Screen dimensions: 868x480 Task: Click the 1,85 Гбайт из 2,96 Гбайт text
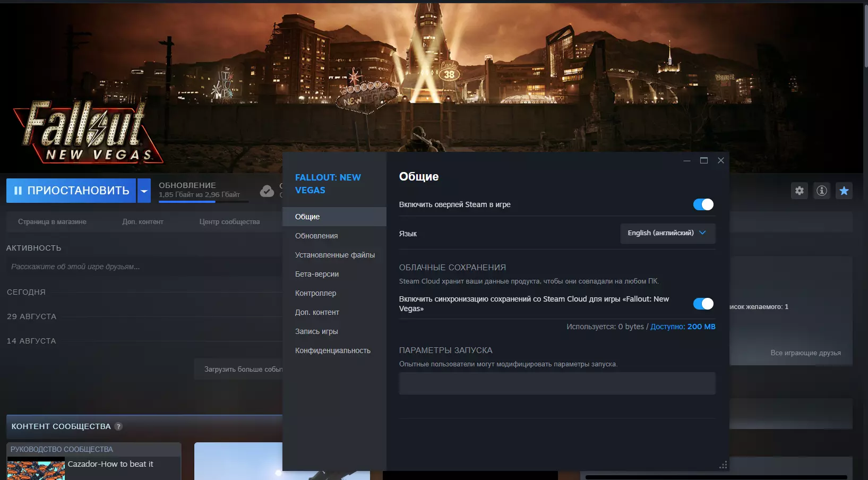(x=199, y=195)
